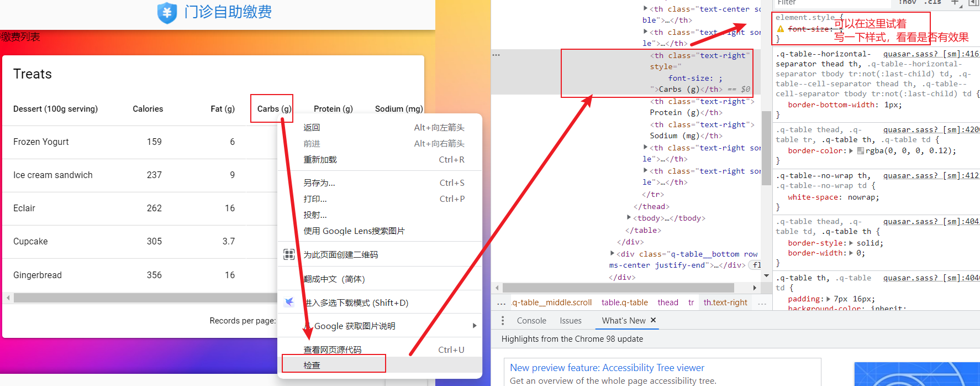The height and width of the screenshot is (386, 980).
Task: Click Gingerbread calories value 356
Action: pos(154,275)
